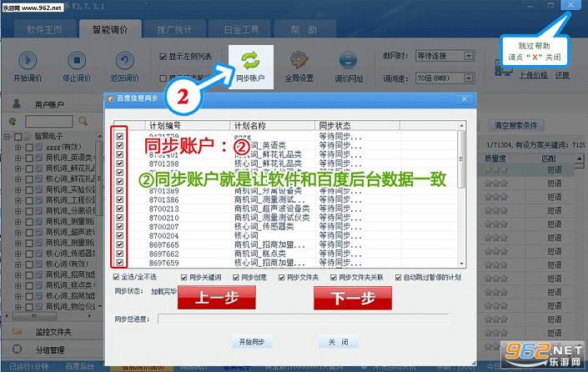Switch to the 白金工具 tab

pyautogui.click(x=241, y=29)
